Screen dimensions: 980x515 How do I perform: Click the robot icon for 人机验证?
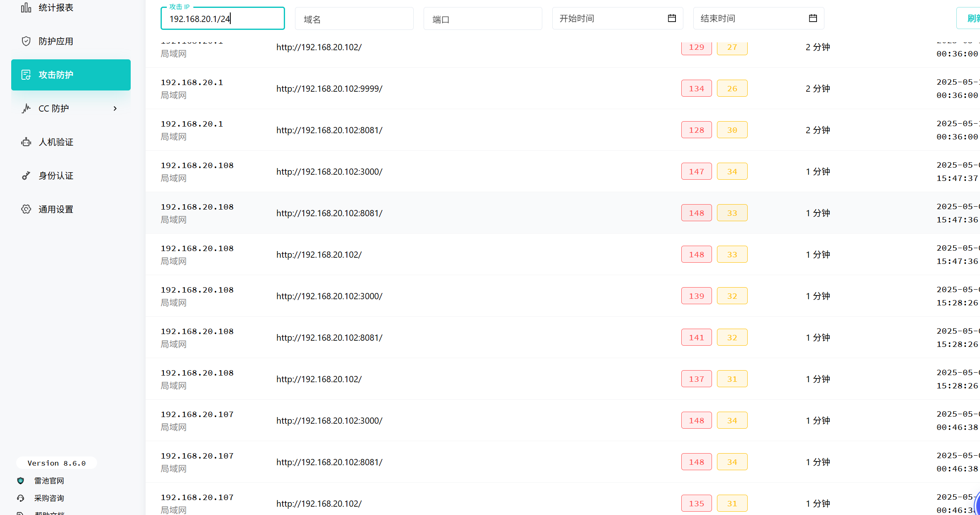[26, 142]
